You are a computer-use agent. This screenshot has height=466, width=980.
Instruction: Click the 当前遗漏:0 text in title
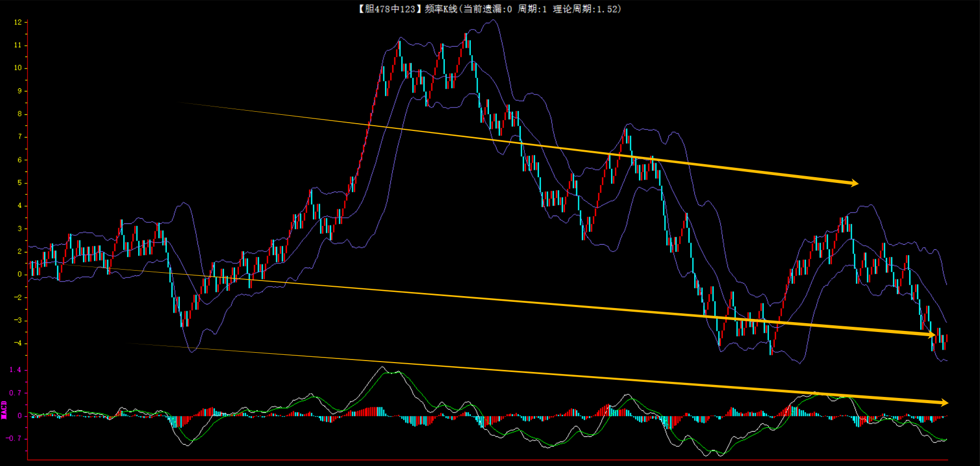[x=487, y=9]
